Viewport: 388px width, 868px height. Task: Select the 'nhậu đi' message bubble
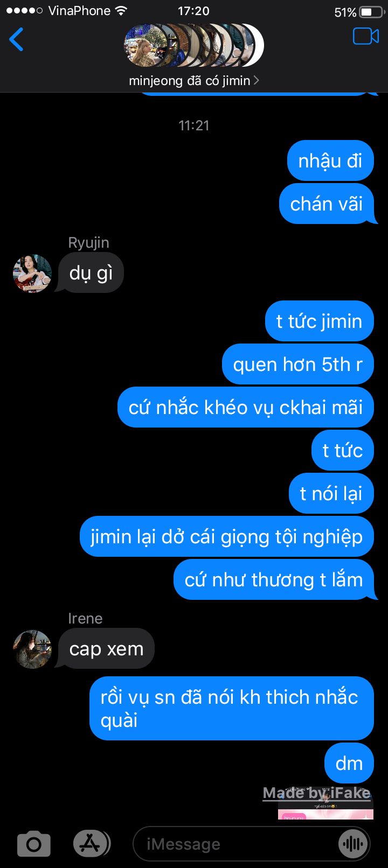(330, 160)
